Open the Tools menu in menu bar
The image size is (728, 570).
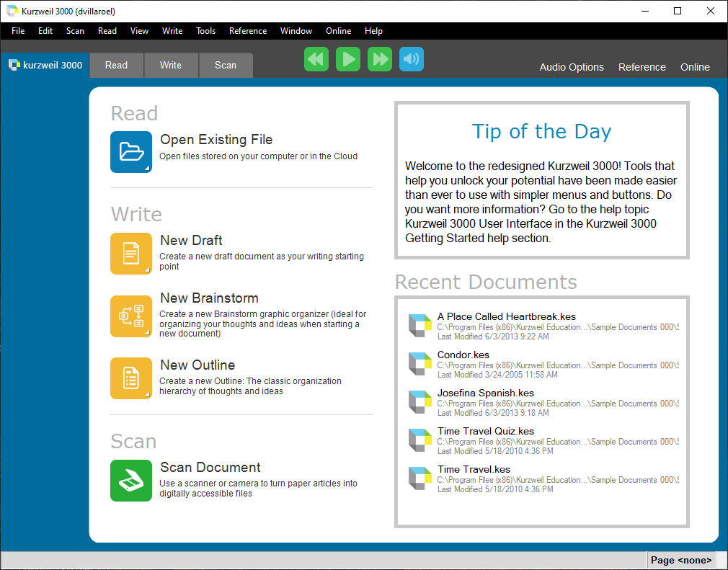coord(205,31)
